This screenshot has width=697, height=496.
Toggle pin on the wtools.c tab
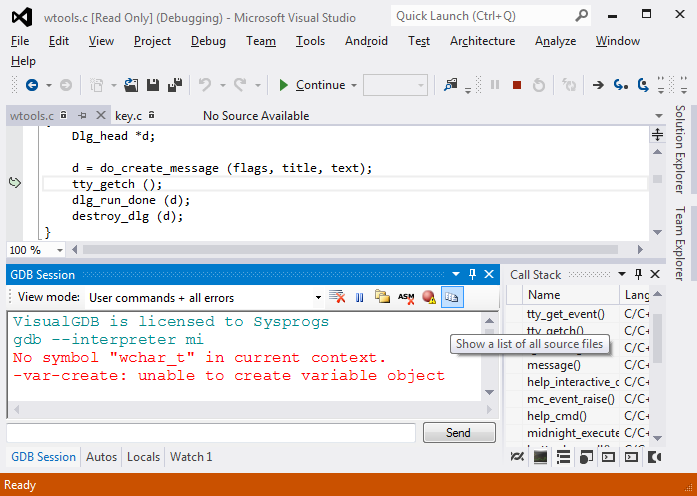(83, 116)
